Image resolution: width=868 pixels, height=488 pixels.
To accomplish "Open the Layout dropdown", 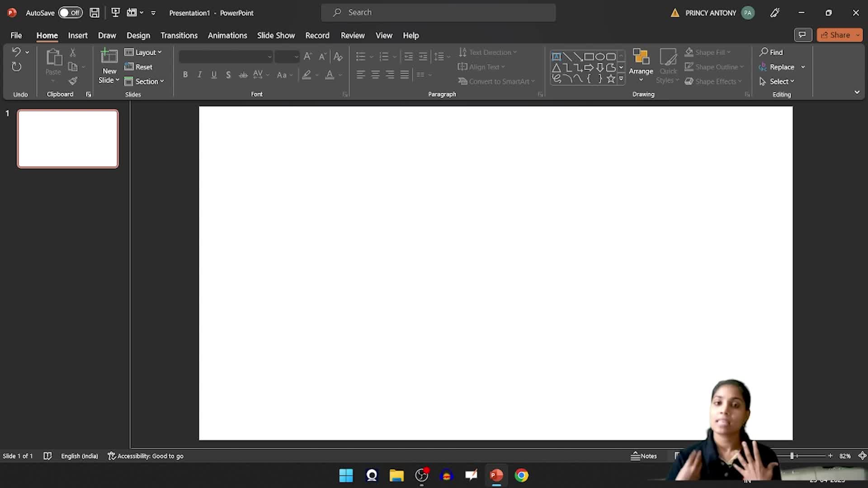I will click(143, 52).
